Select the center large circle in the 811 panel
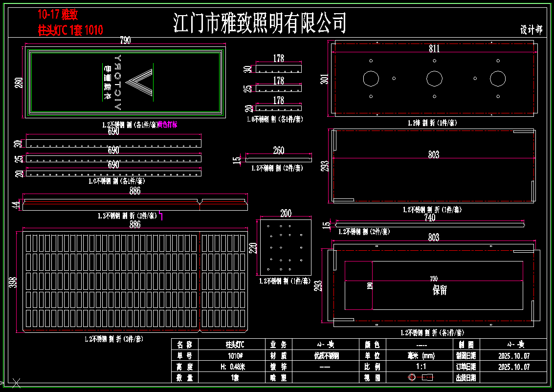This screenshot has height=392, width=554. (434, 78)
